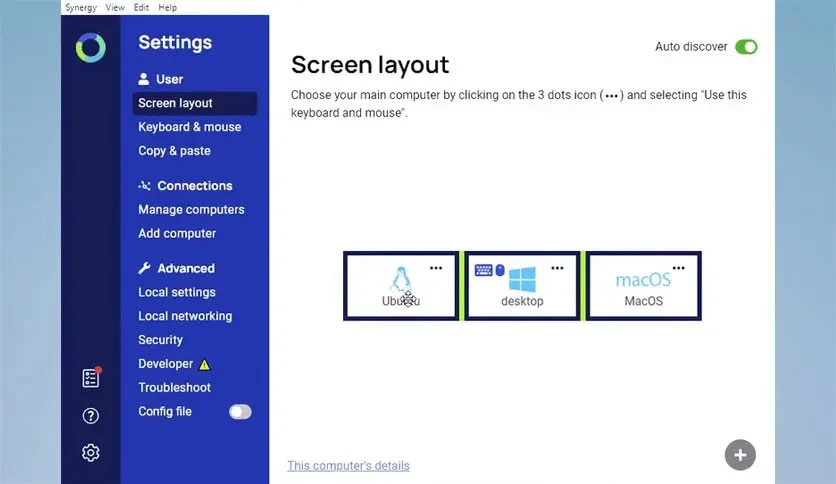Screen dimensions: 836x484
Task: Select the Ubuntu screen tile
Action: click(x=401, y=286)
